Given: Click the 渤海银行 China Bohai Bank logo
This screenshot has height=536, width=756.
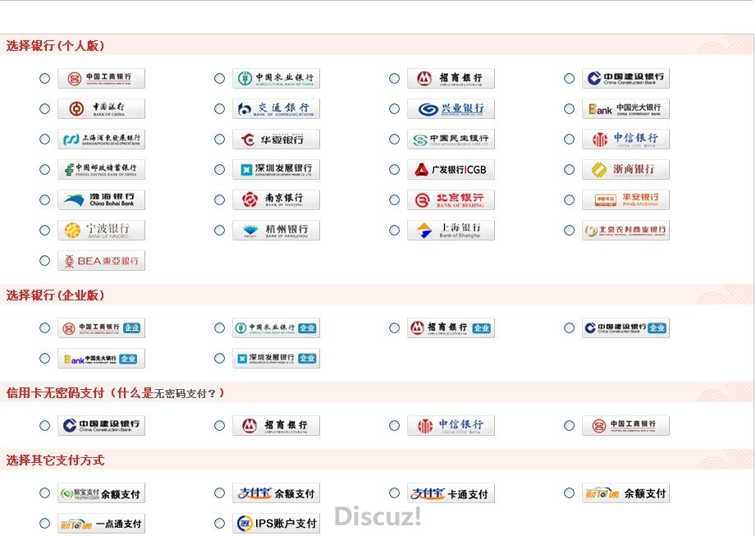Looking at the screenshot, I should point(101,199).
